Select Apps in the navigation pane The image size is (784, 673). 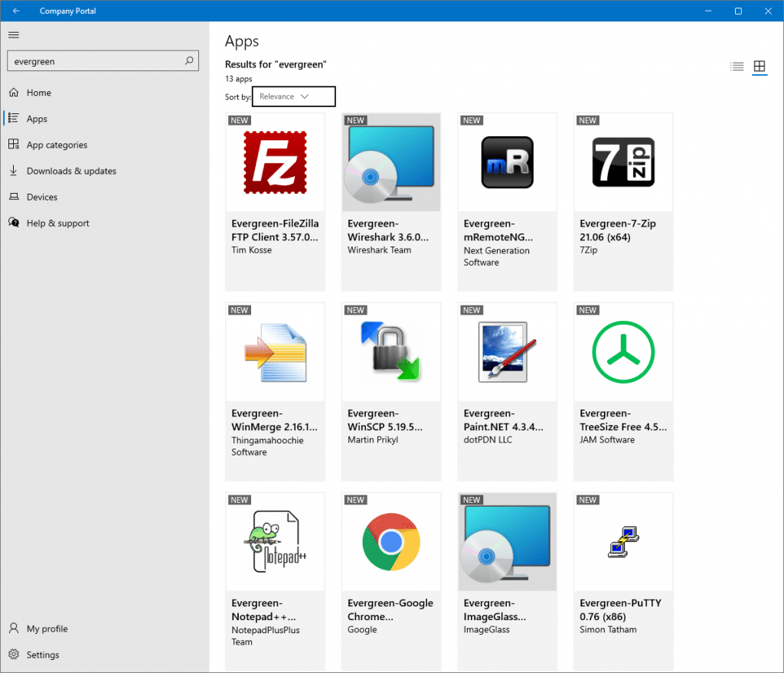(x=37, y=119)
